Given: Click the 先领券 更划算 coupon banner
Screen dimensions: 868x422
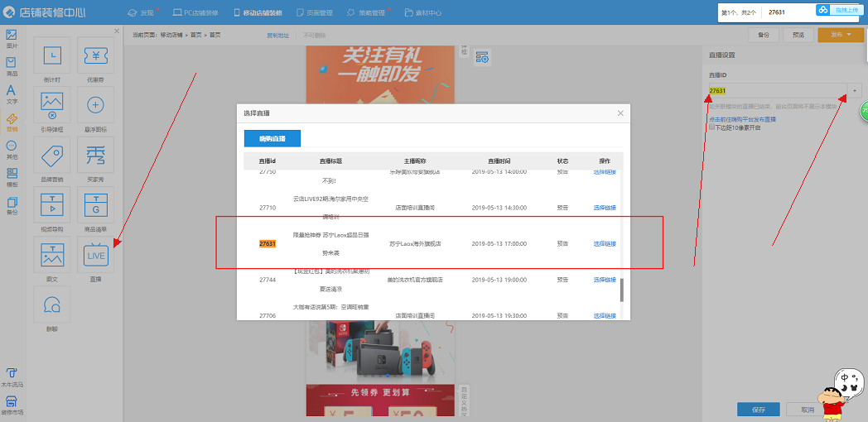Looking at the screenshot, I should [x=380, y=400].
